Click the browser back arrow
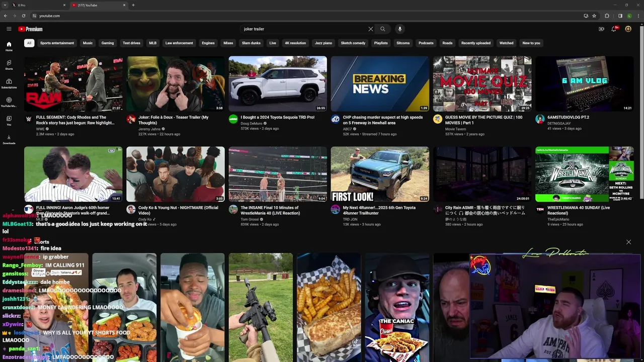The image size is (644, 362). tap(6, 16)
